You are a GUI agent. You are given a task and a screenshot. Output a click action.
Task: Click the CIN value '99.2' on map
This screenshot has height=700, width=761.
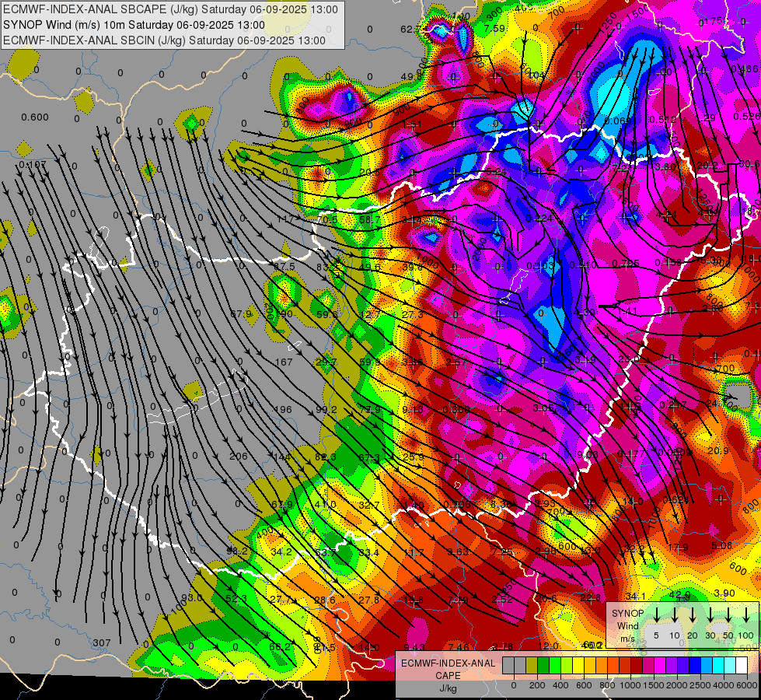[x=326, y=410]
